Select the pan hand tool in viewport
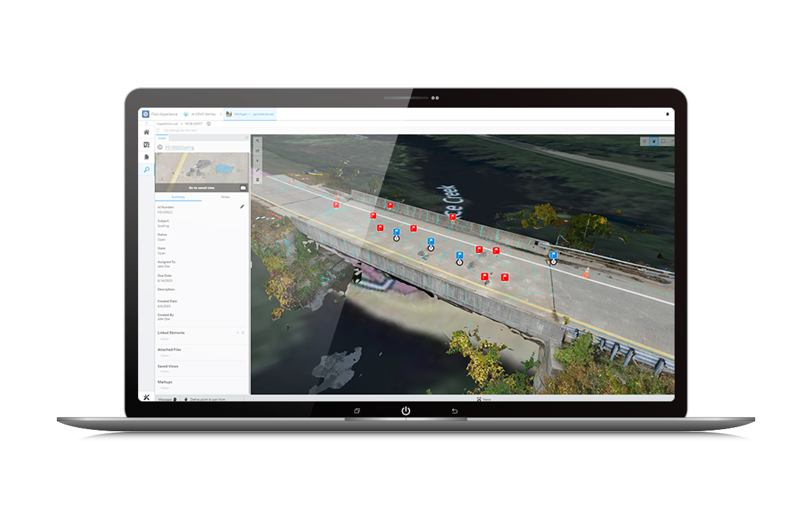The image size is (812, 528). tap(654, 141)
